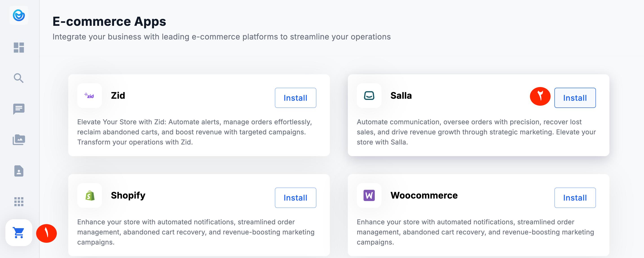Click the E-commerce Apps heading
The height and width of the screenshot is (258, 644).
(x=109, y=21)
